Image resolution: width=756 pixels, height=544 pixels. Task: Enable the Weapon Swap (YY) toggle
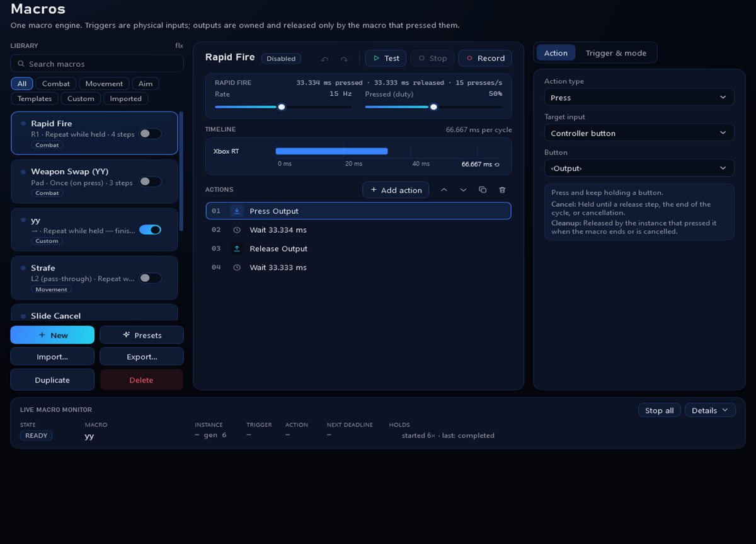[150, 182]
